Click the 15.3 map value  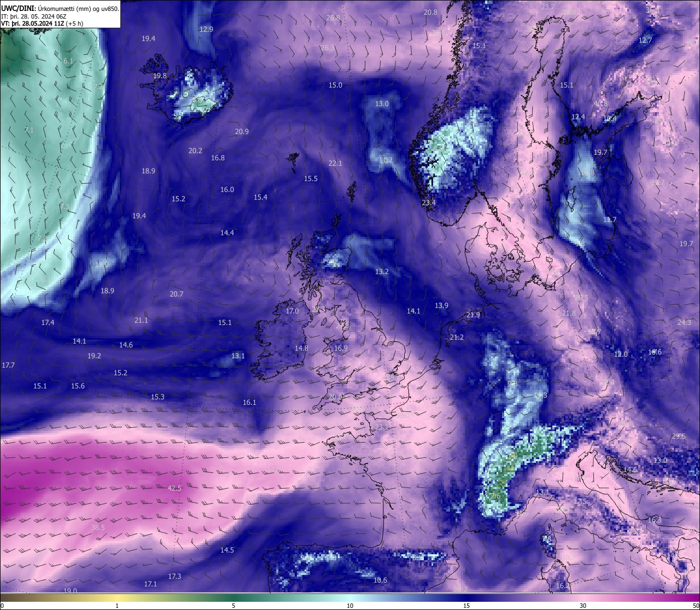[x=157, y=397]
